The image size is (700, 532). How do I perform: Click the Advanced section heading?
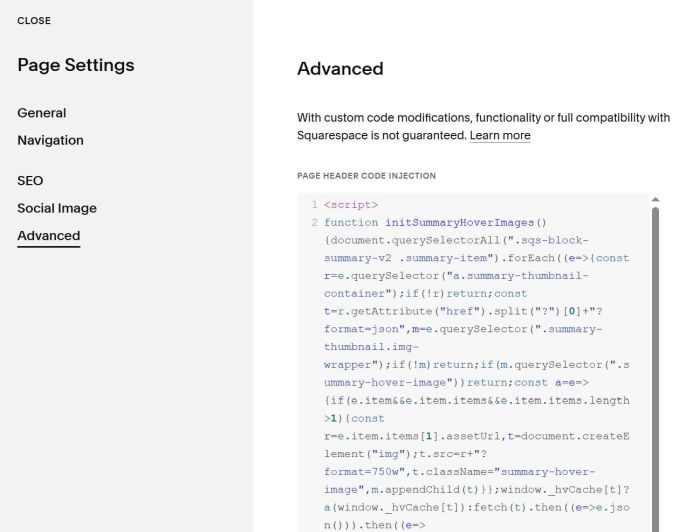[340, 69]
